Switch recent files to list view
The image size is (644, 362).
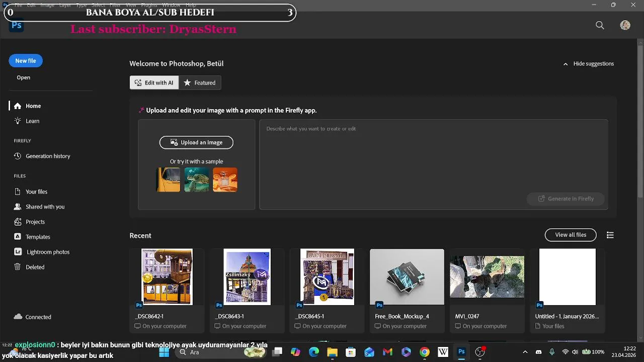pos(610,235)
